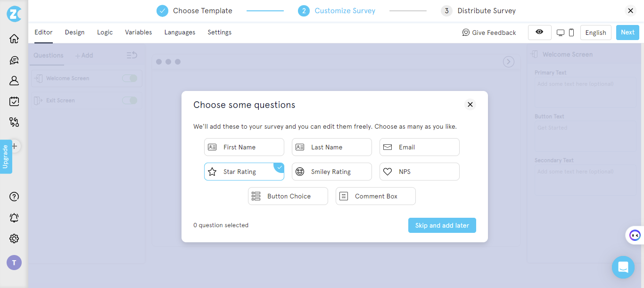Collapse the Questions side panel
The width and height of the screenshot is (644, 288).
coord(131,55)
